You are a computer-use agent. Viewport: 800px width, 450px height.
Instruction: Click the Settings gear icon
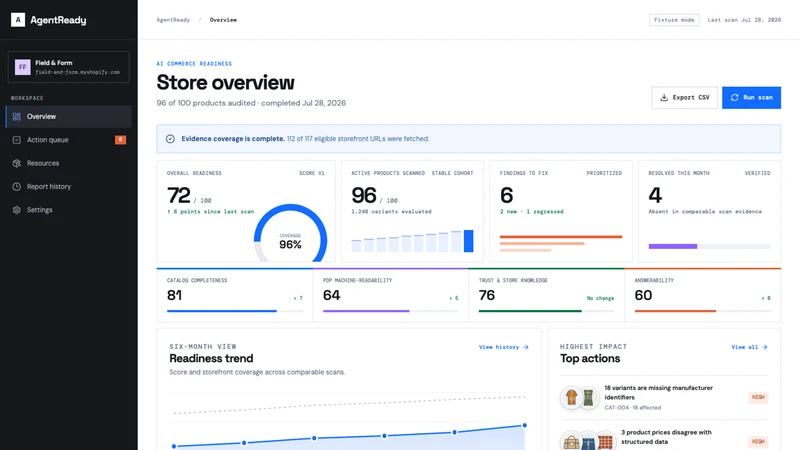pos(17,210)
